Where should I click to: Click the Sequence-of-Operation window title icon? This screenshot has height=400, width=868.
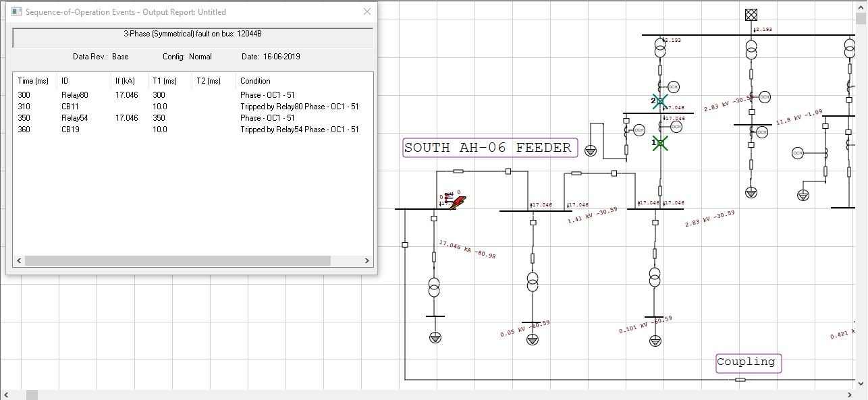tap(16, 11)
